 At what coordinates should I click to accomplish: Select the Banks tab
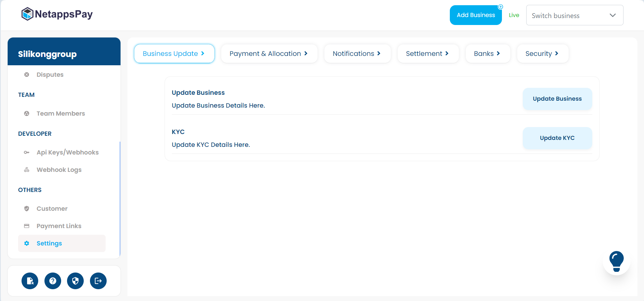tap(488, 53)
